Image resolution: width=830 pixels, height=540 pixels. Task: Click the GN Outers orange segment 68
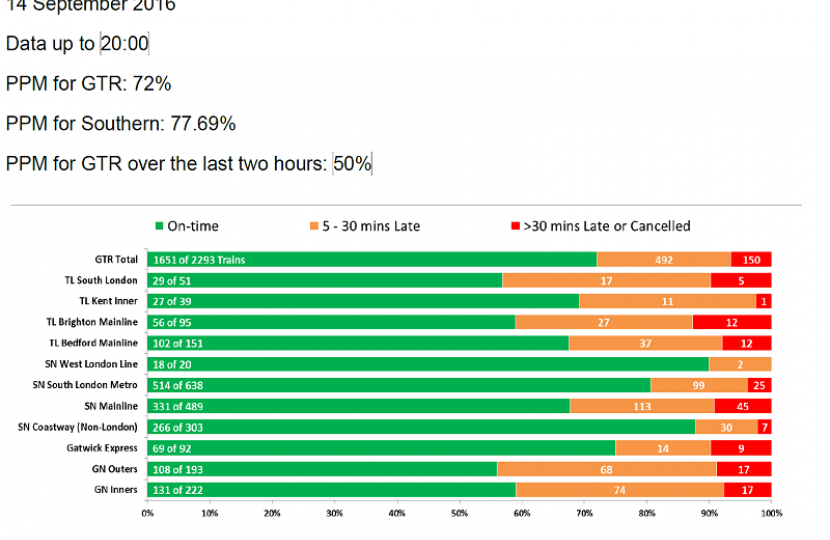[x=606, y=469]
